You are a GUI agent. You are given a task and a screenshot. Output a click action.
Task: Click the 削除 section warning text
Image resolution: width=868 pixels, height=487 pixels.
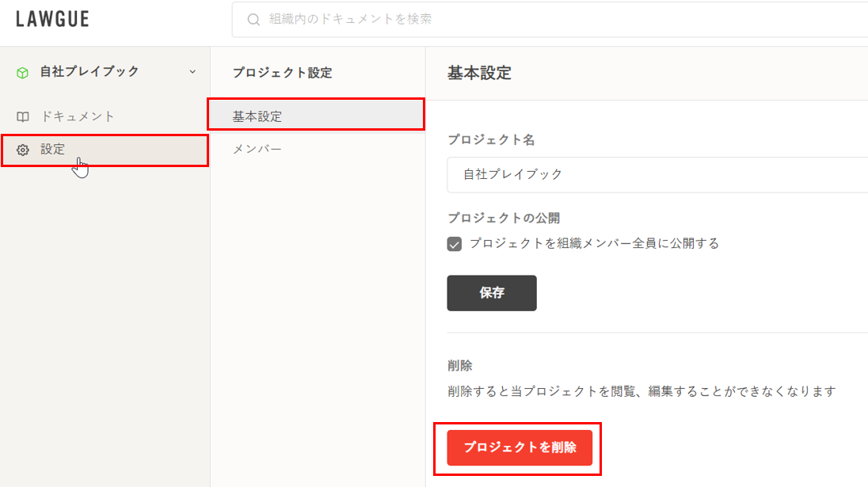[641, 391]
